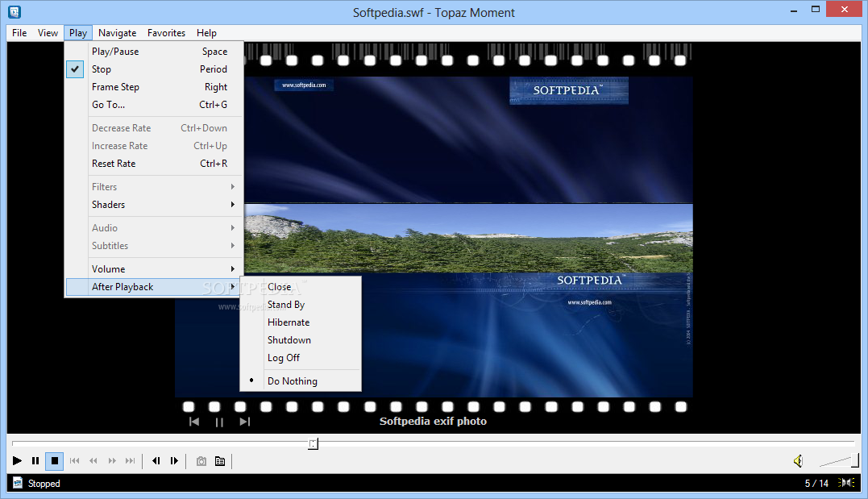Choose Hibernate after playback
Viewport: 868px width, 499px height.
pos(301,322)
